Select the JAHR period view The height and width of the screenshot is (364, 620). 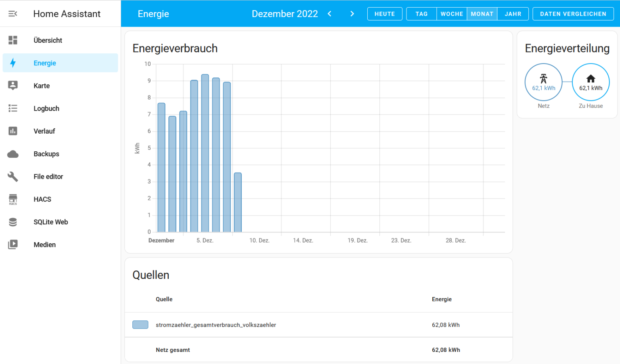[513, 14]
